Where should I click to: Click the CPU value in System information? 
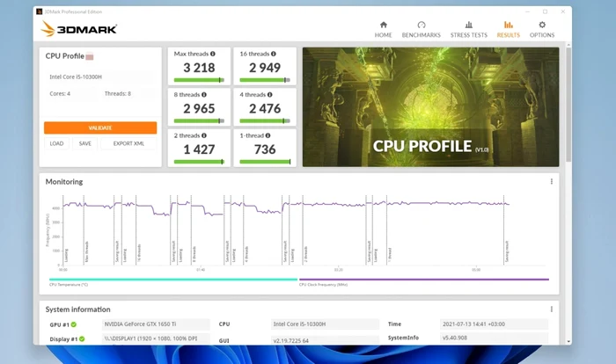pos(325,324)
